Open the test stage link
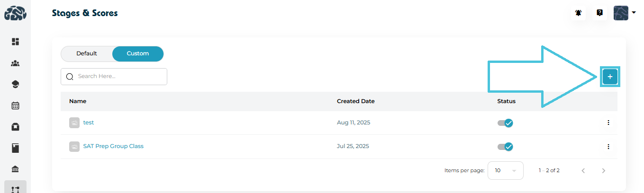The width and height of the screenshot is (644, 193). click(x=89, y=123)
